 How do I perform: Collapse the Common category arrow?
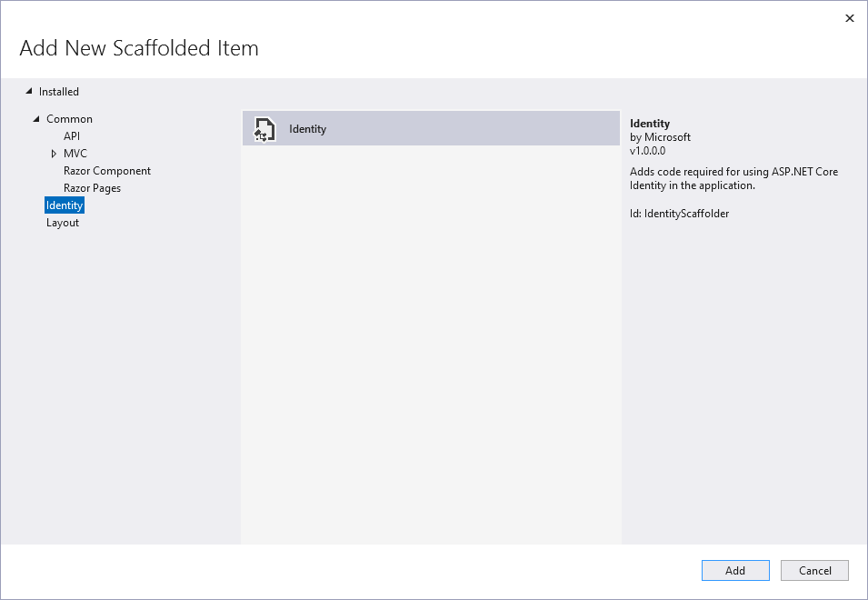[x=36, y=119]
